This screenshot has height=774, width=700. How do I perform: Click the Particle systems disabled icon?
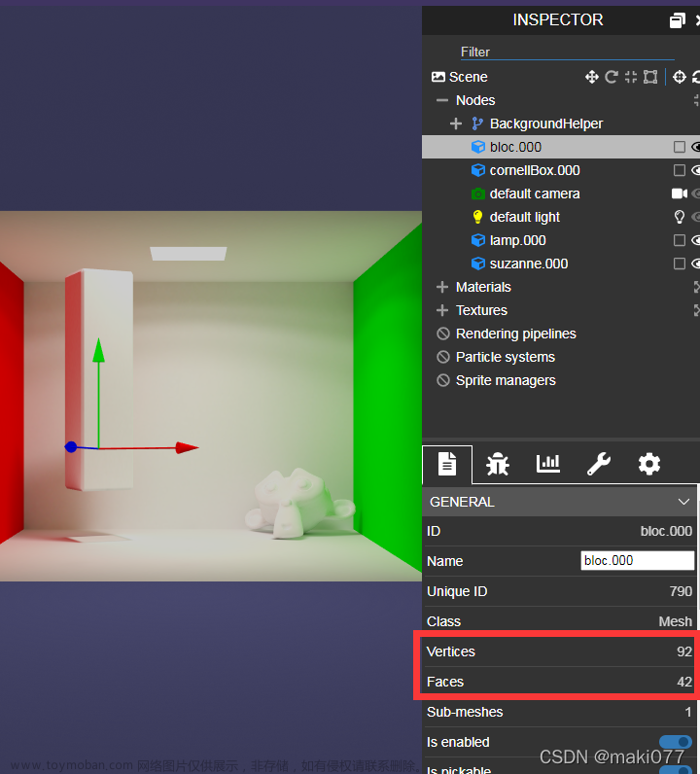point(443,357)
